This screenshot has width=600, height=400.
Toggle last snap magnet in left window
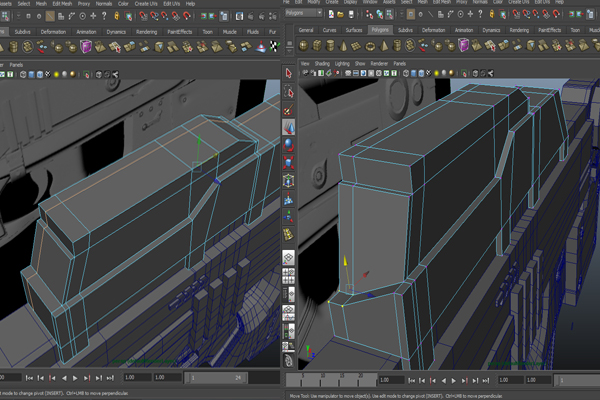tap(186, 16)
